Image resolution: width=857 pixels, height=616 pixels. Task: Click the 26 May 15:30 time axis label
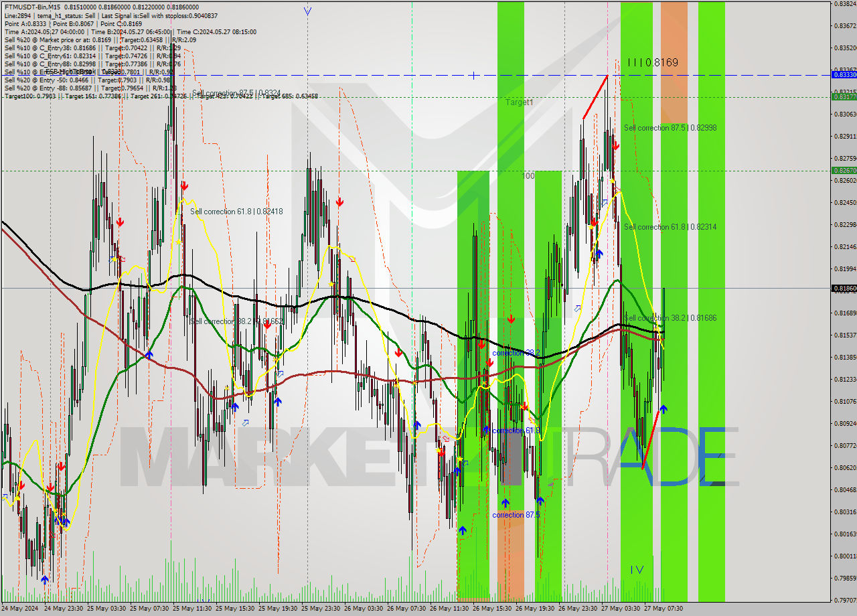[x=493, y=609]
